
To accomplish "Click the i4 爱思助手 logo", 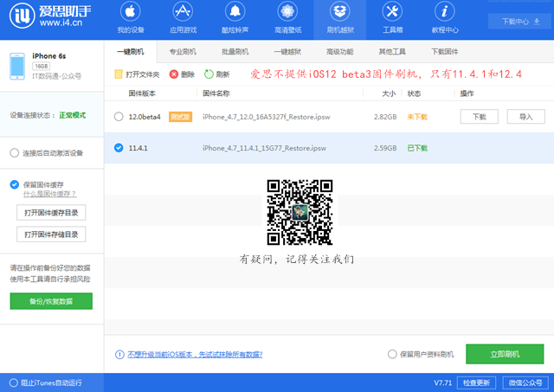I will [x=49, y=16].
